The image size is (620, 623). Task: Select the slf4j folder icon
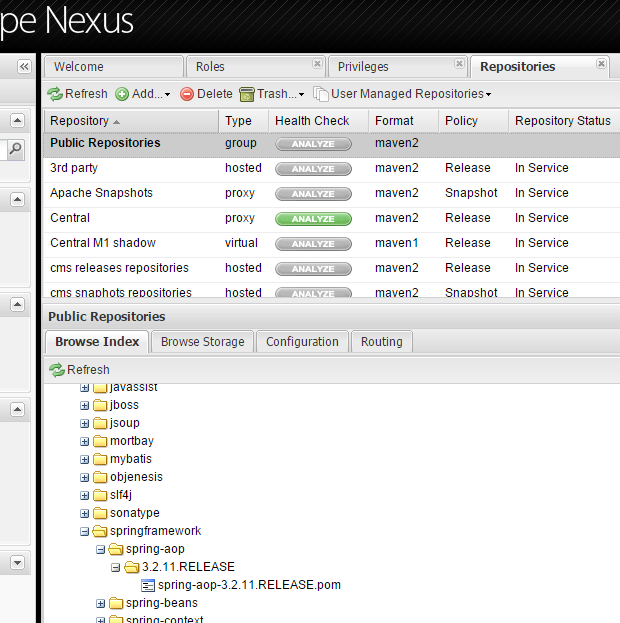click(x=100, y=495)
